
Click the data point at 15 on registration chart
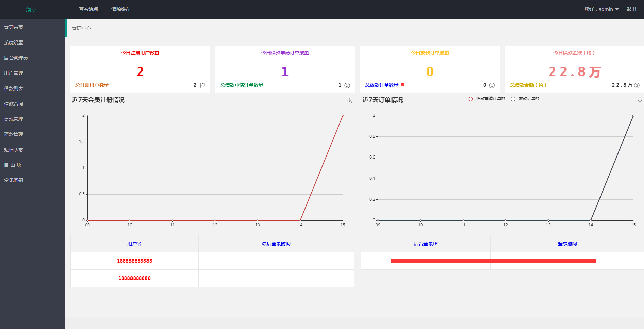pyautogui.click(x=343, y=116)
